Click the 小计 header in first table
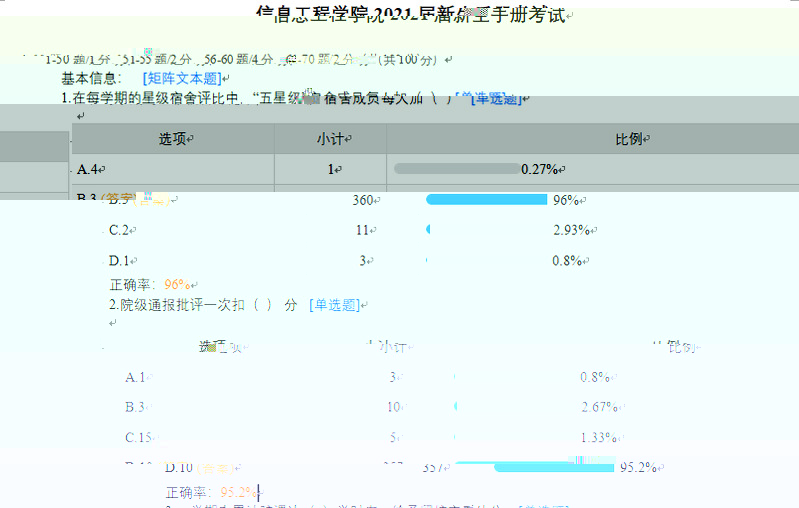Screen dimensions: 799x508 click(330, 140)
